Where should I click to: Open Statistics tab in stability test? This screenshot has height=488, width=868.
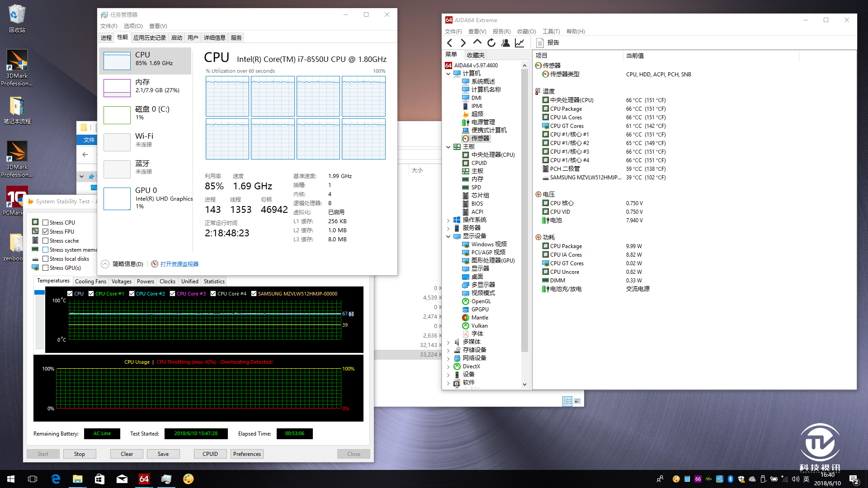214,281
